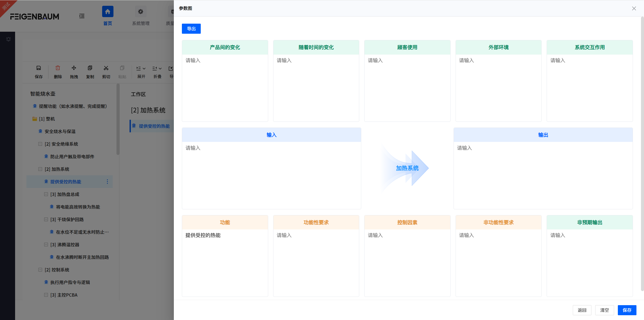This screenshot has width=644, height=320.
Task: Click the sidebar collapse icon beside the FEIGENBAUM logo
Action: [82, 16]
